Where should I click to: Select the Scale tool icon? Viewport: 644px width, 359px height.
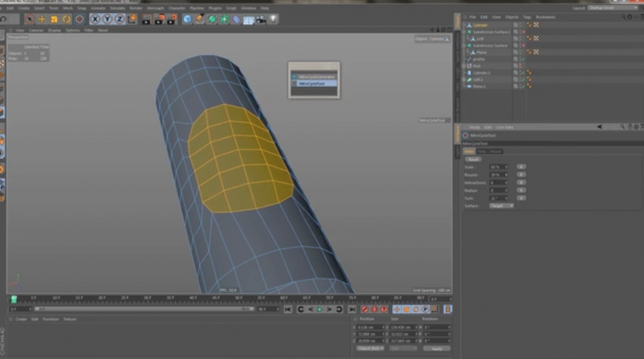pyautogui.click(x=54, y=19)
